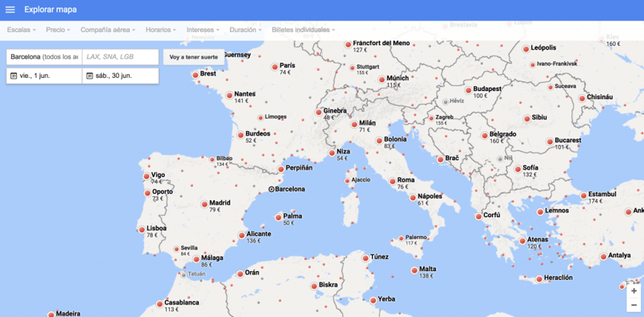Click the Stuttgart 155 € label
The width and height of the screenshot is (644, 317).
(x=368, y=69)
